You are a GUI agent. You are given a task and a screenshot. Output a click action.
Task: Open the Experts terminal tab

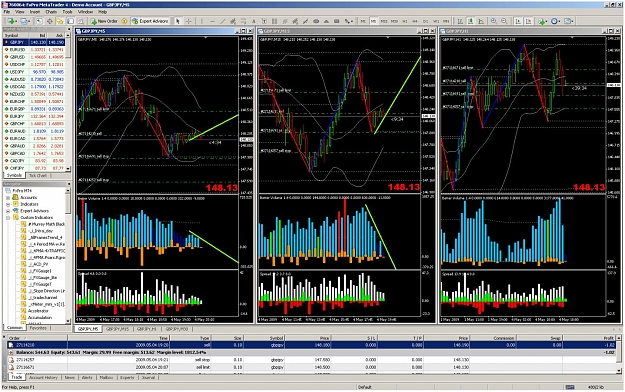click(x=127, y=377)
